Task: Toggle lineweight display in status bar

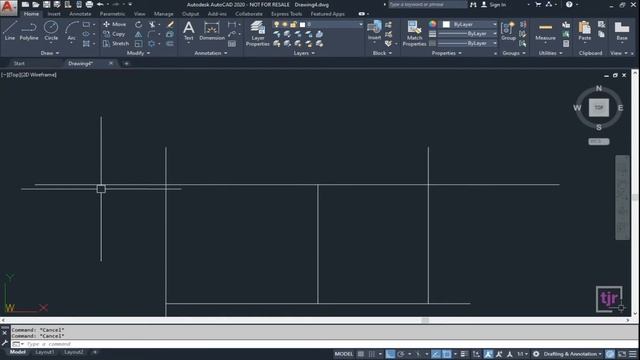Action: pyautogui.click(x=464, y=354)
